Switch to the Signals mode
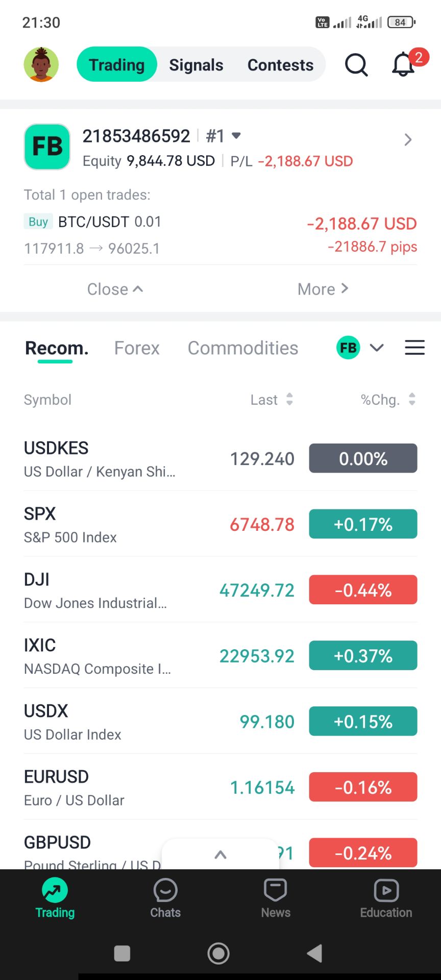The height and width of the screenshot is (980, 441). point(196,65)
